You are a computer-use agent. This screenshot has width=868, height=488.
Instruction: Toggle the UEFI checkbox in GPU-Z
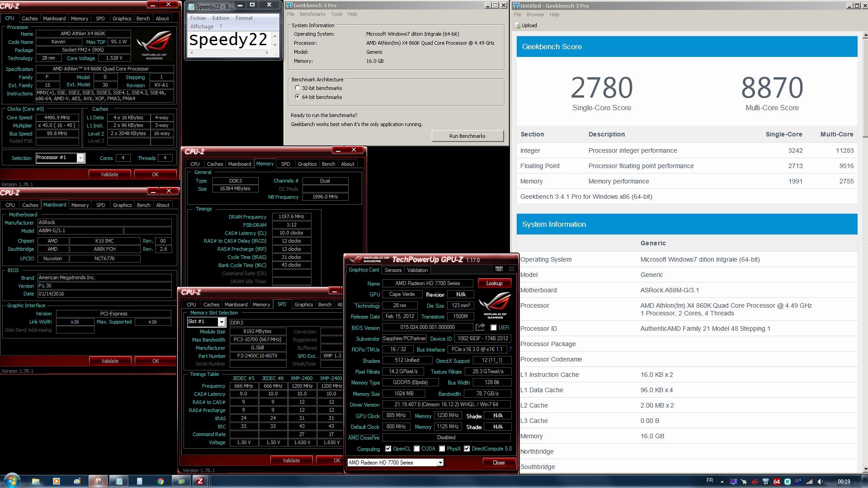(493, 327)
